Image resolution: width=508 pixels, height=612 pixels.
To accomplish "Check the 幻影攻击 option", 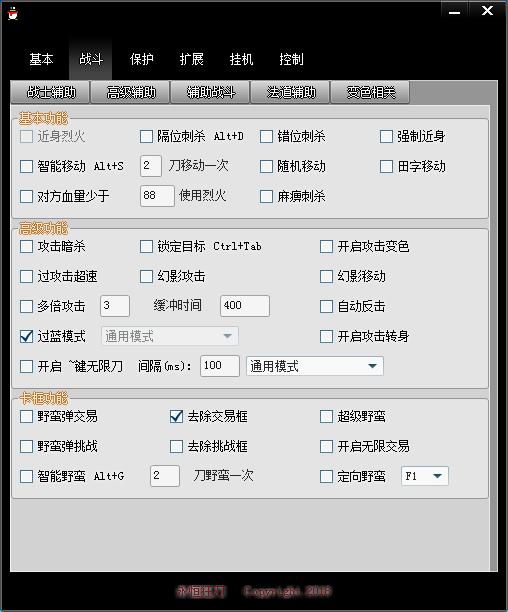I will pos(146,277).
